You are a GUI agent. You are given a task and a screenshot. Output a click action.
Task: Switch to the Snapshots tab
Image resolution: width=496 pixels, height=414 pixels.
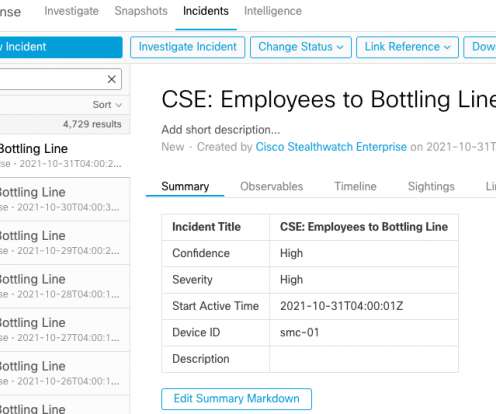(x=141, y=11)
